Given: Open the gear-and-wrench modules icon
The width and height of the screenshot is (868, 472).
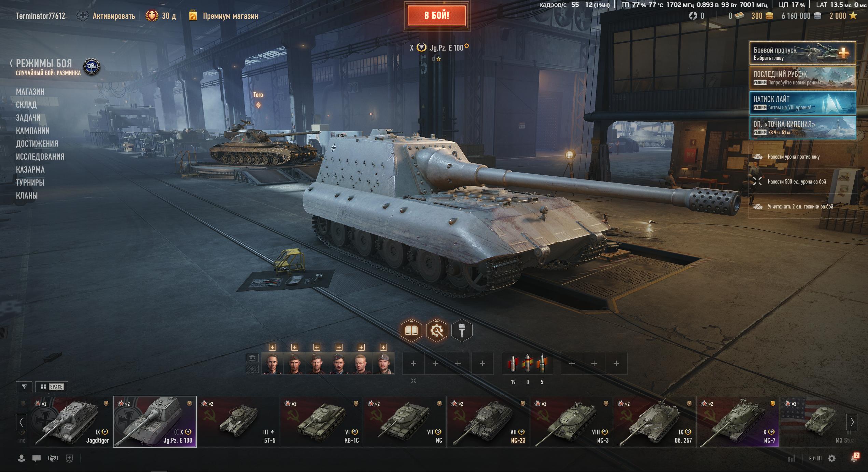Looking at the screenshot, I should 437,331.
